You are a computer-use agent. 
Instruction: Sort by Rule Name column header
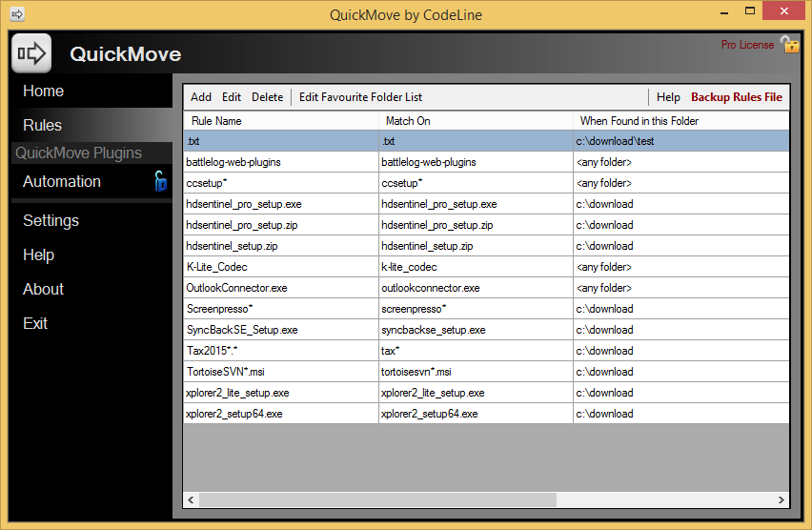pyautogui.click(x=217, y=121)
